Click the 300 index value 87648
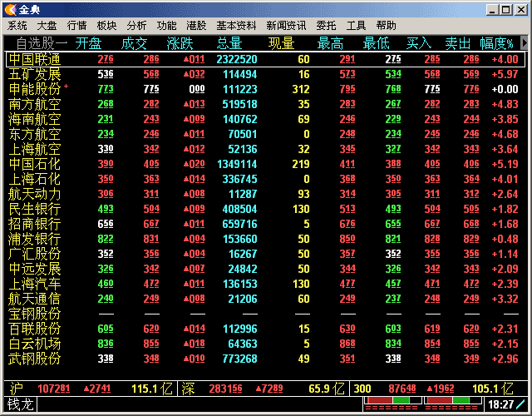The width and height of the screenshot is (532, 416). [402, 389]
